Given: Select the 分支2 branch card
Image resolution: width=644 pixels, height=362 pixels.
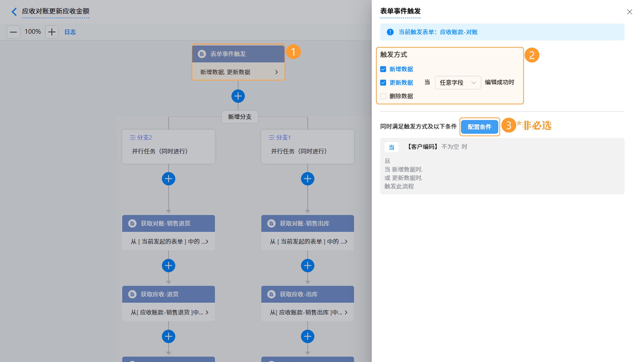Looking at the screenshot, I should (x=169, y=146).
